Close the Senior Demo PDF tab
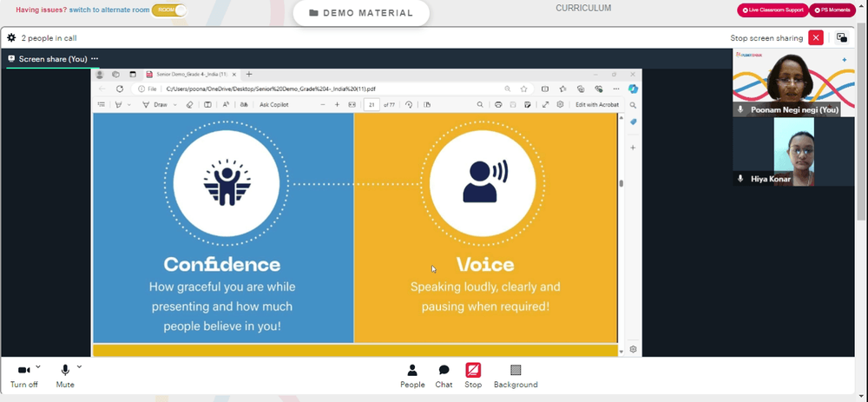Screen dimensions: 868x402 pyautogui.click(x=234, y=74)
